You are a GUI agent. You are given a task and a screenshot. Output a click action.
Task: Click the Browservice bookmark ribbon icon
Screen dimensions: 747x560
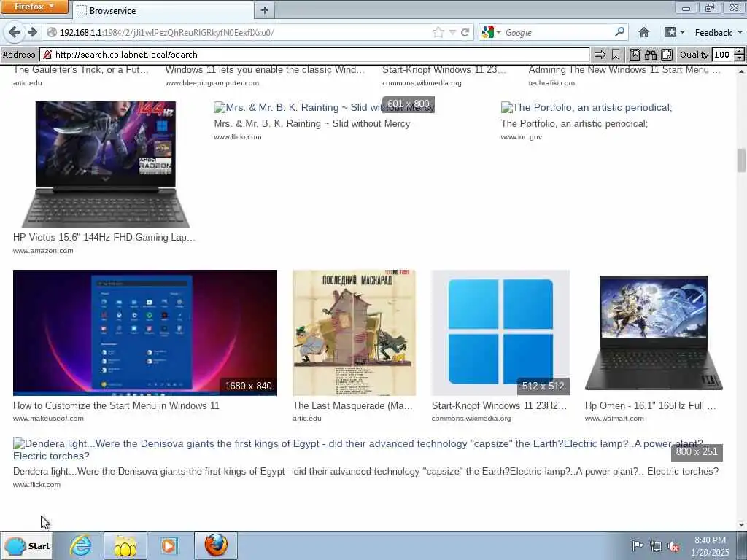pos(616,55)
